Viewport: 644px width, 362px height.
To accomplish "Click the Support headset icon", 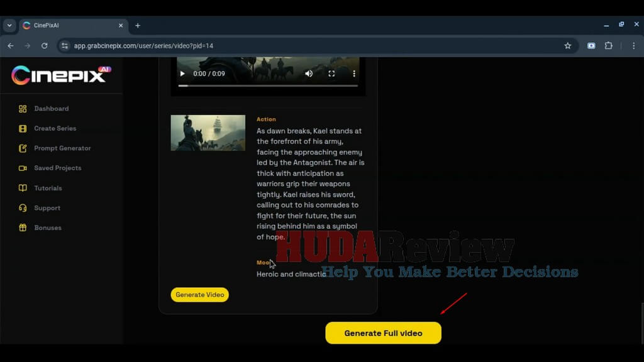I will (23, 208).
